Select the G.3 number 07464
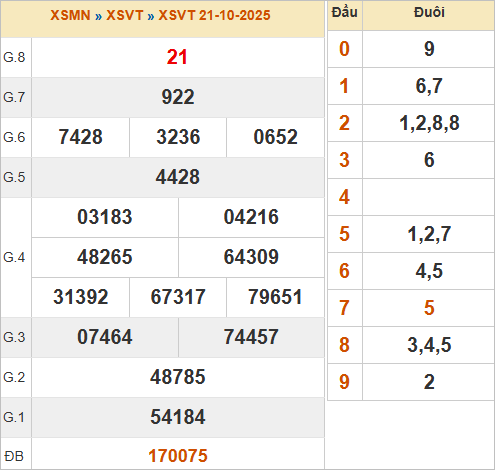Viewport: 495px width, 470px height. click(x=105, y=337)
